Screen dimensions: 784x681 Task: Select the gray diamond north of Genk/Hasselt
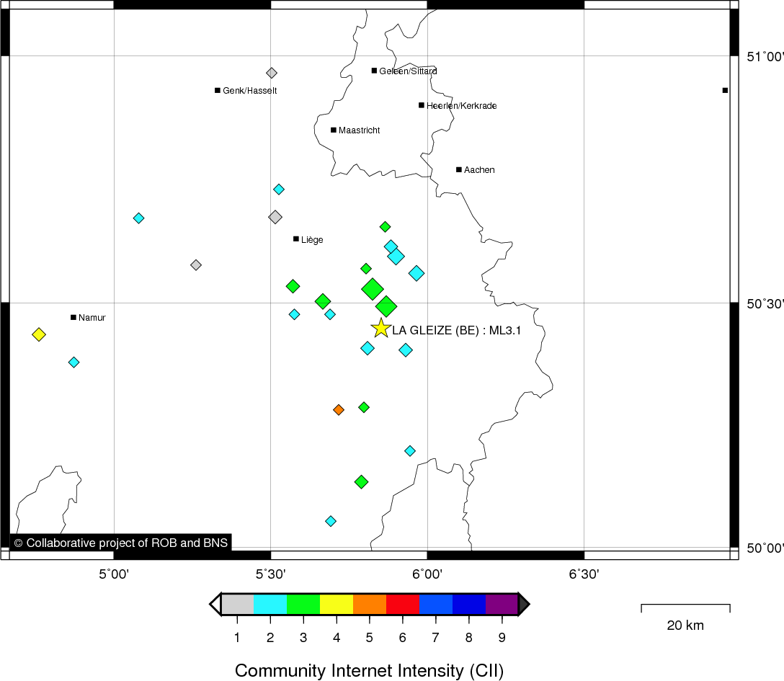pos(272,73)
